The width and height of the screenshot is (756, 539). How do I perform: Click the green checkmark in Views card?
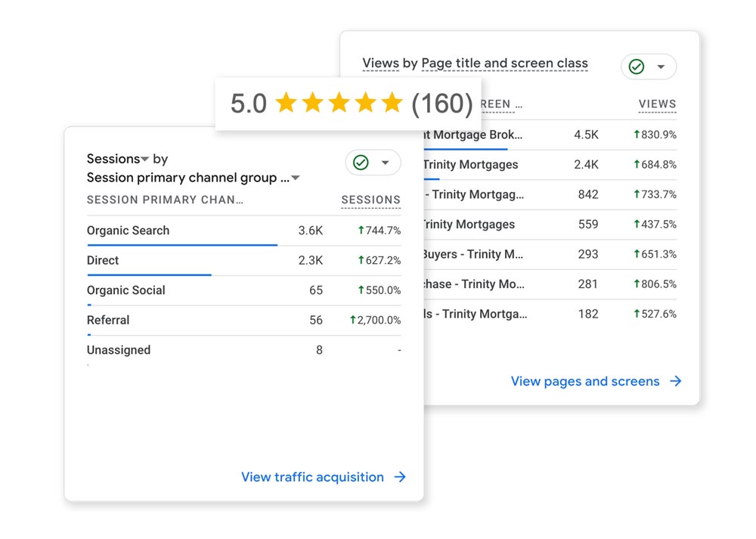pyautogui.click(x=637, y=67)
